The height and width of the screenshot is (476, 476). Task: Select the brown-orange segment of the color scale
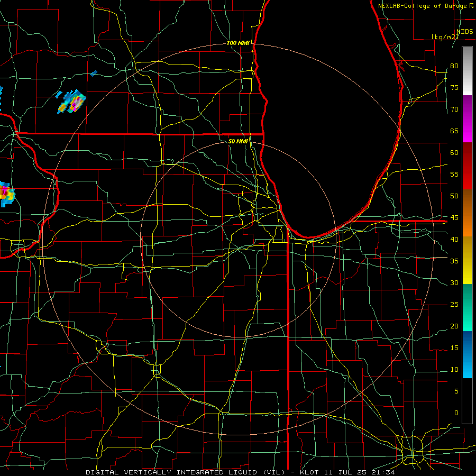coord(467,213)
